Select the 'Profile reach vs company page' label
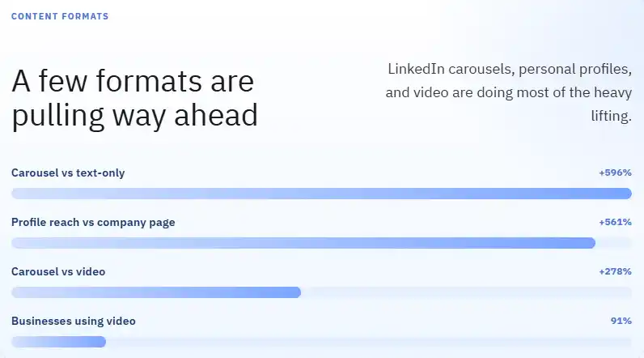This screenshot has height=358, width=644. (x=93, y=223)
